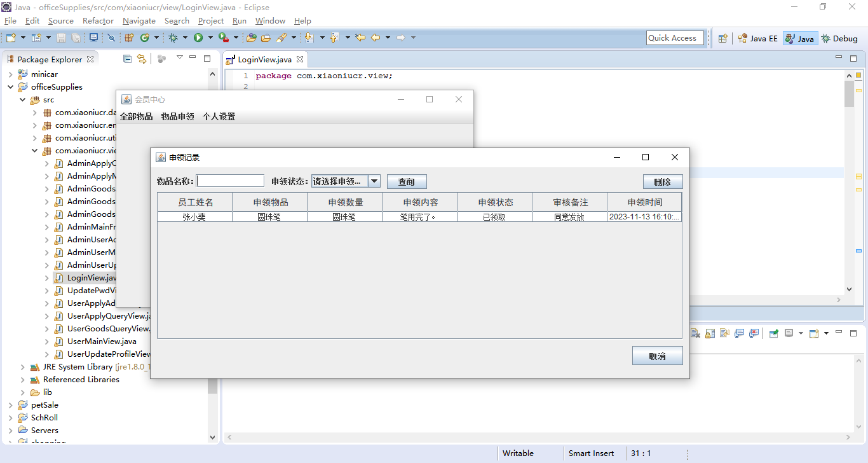Viewport: 868px width, 463px height.
Task: Expand the minicar project node
Action: [x=11, y=74]
